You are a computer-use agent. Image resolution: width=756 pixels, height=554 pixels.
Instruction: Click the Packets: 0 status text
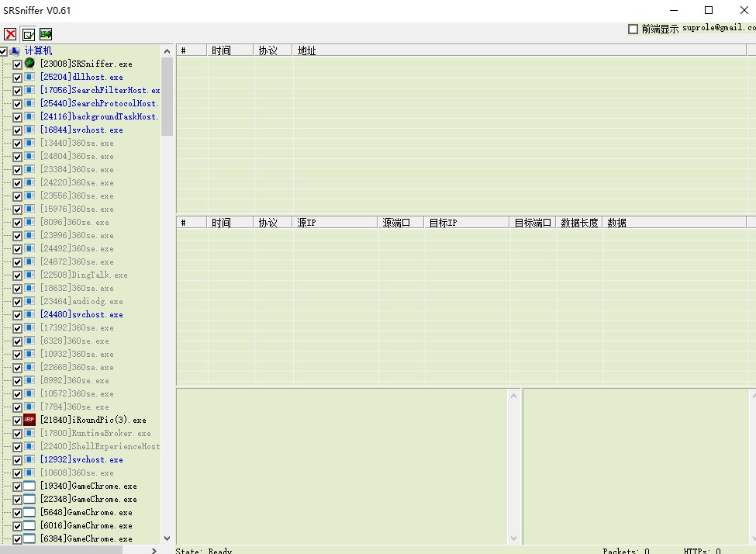[x=626, y=551]
